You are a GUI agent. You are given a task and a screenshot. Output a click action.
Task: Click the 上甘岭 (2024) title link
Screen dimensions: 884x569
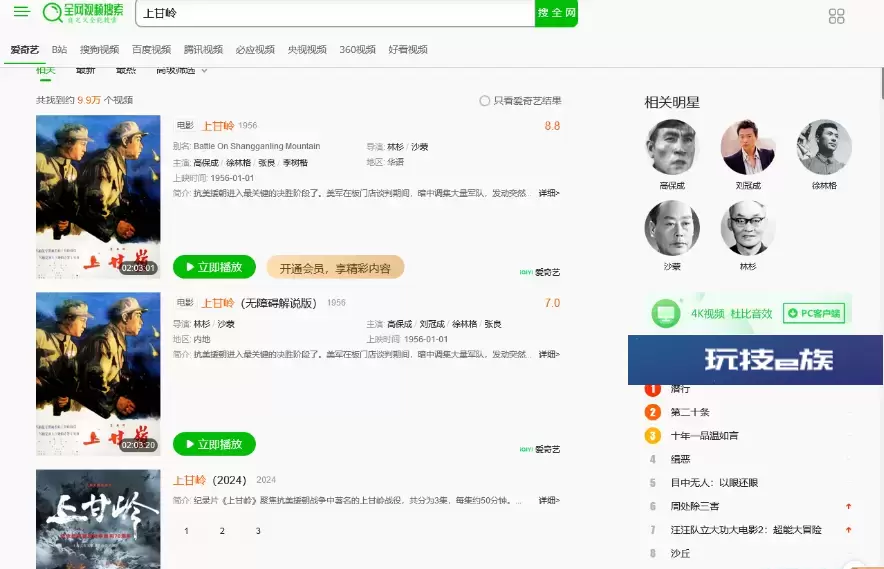[209, 480]
